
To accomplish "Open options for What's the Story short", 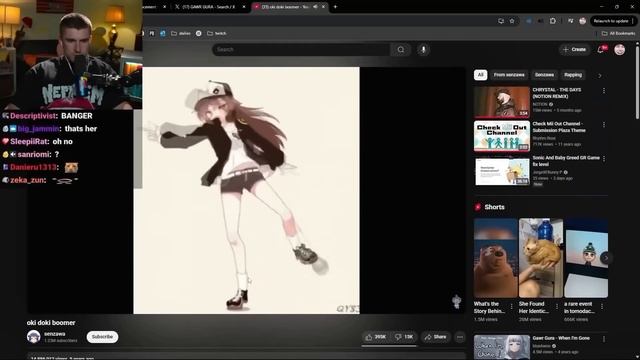I will pyautogui.click(x=511, y=306).
